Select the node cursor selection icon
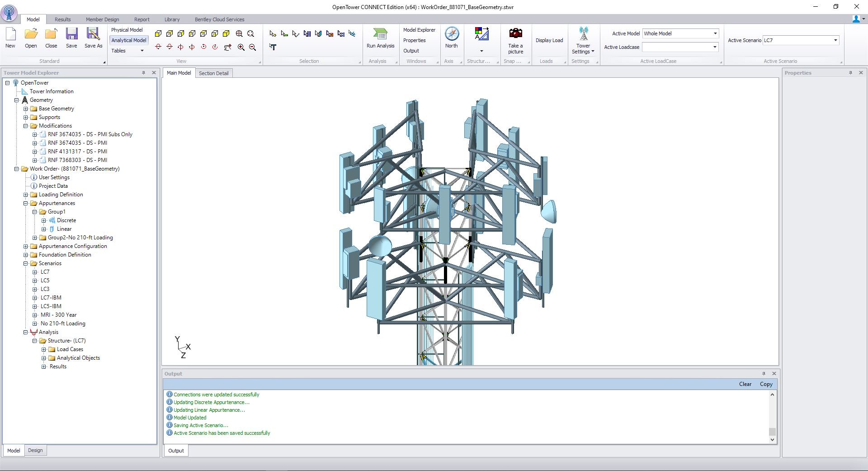Image resolution: width=868 pixels, height=471 pixels. [x=273, y=33]
